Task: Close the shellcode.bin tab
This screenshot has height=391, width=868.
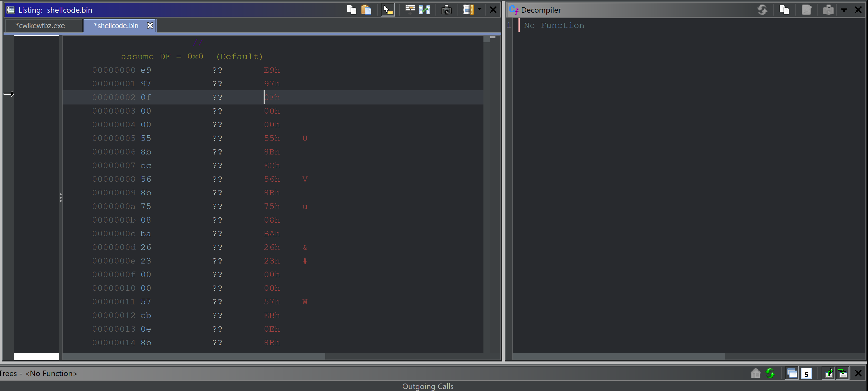Action: point(150,25)
